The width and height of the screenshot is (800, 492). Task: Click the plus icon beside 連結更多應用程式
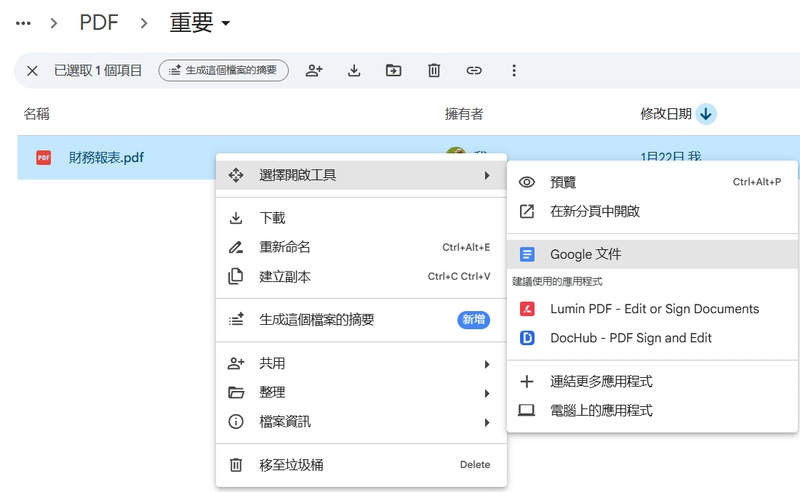tap(527, 381)
